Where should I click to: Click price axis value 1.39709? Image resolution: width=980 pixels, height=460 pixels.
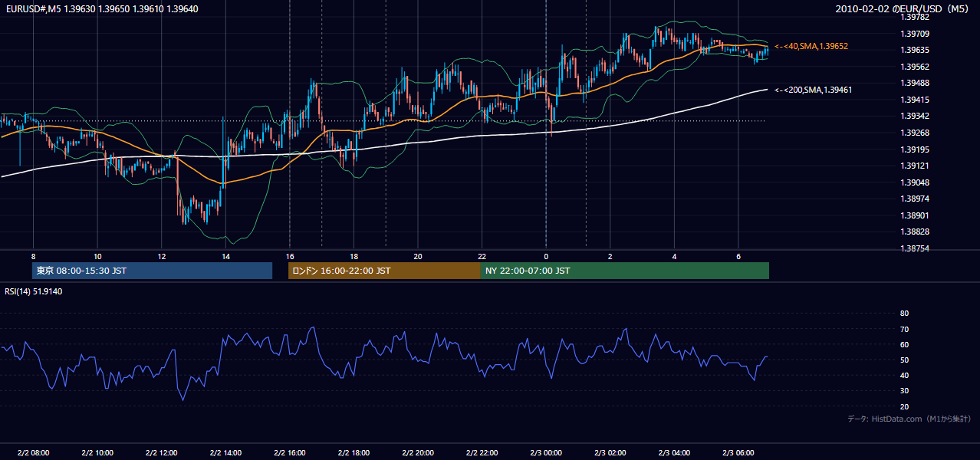pyautogui.click(x=915, y=34)
